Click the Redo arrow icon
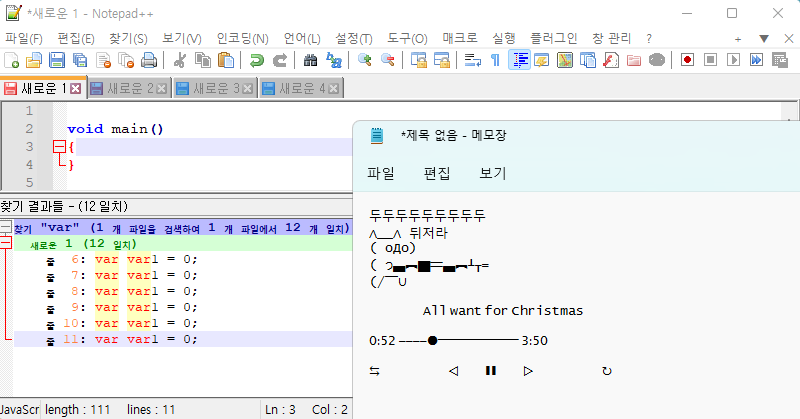 [280, 60]
